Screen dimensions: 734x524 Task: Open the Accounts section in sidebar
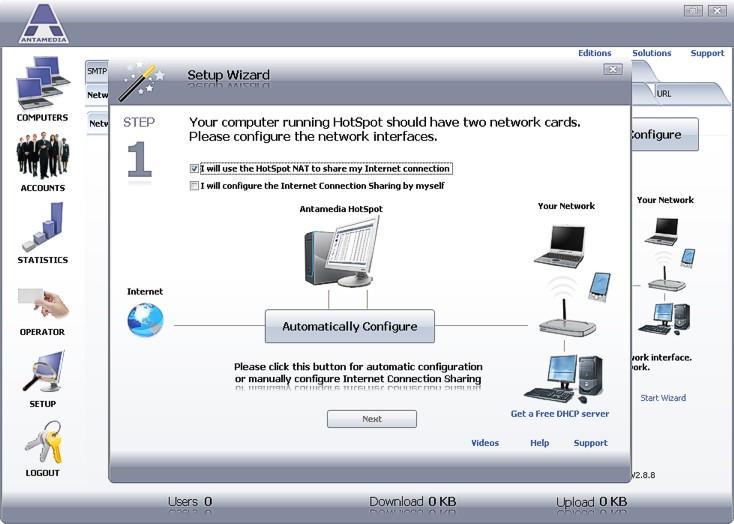tap(43, 162)
